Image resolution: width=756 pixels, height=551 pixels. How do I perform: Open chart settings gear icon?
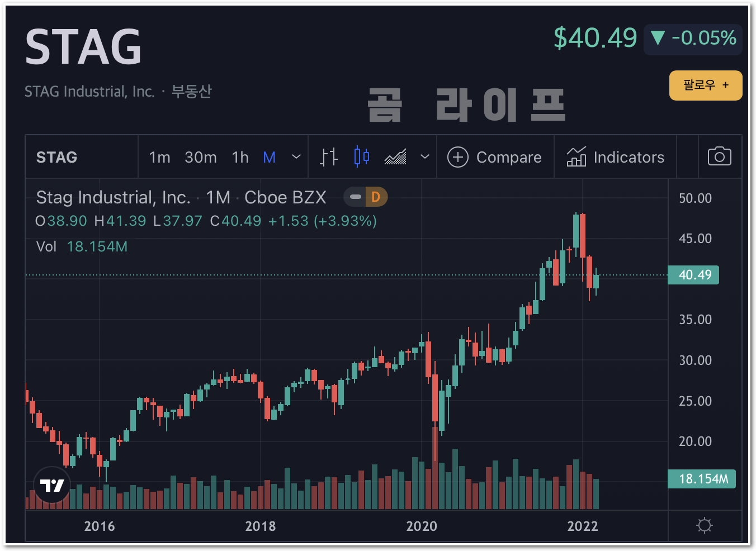point(705,525)
